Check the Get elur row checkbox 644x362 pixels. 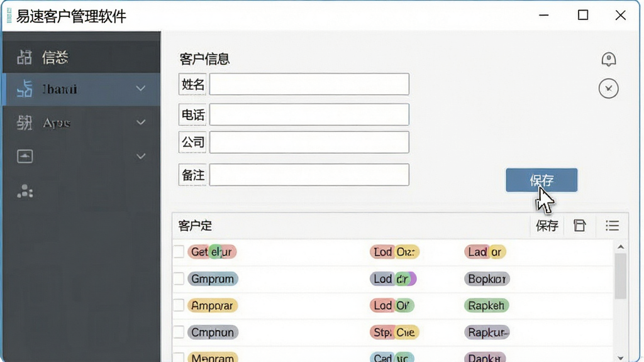[x=179, y=251]
